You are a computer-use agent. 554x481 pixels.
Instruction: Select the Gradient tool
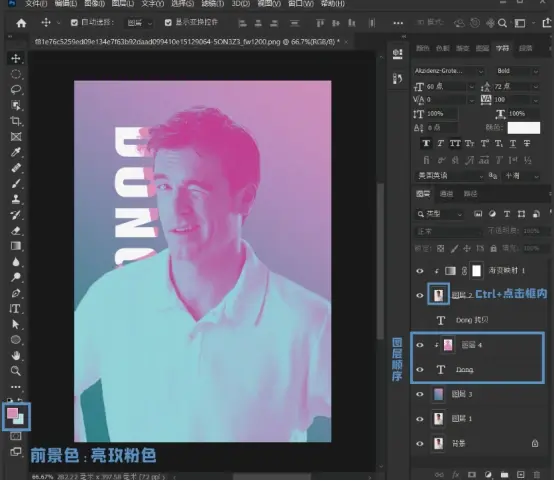(16, 246)
